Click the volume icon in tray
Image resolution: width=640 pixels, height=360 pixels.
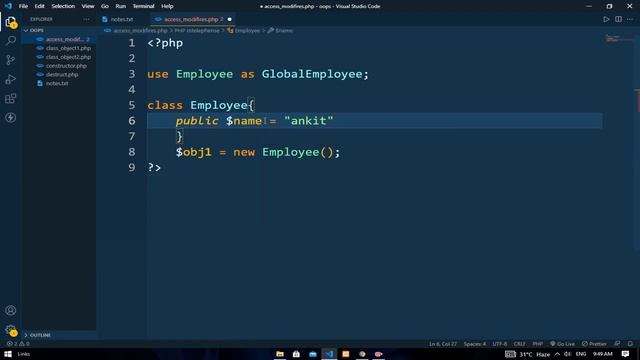[567, 354]
